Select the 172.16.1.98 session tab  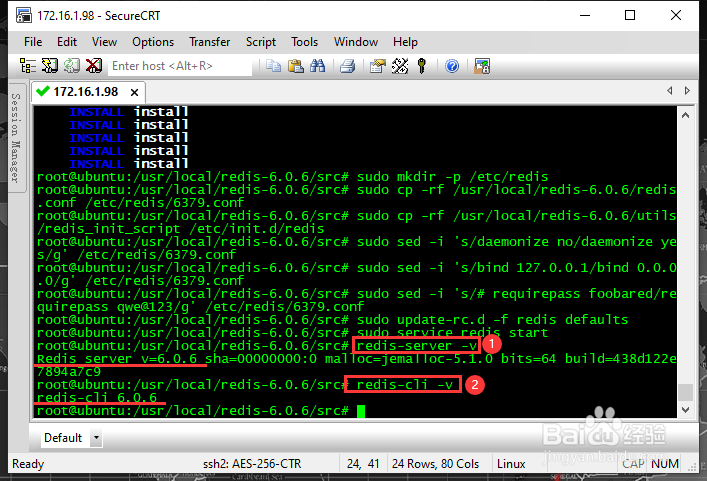(x=85, y=92)
